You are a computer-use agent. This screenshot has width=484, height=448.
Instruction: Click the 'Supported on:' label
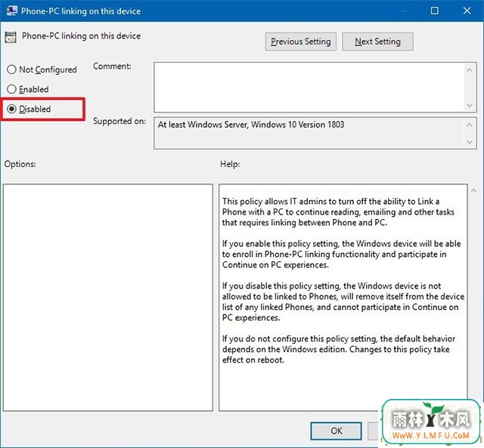119,121
